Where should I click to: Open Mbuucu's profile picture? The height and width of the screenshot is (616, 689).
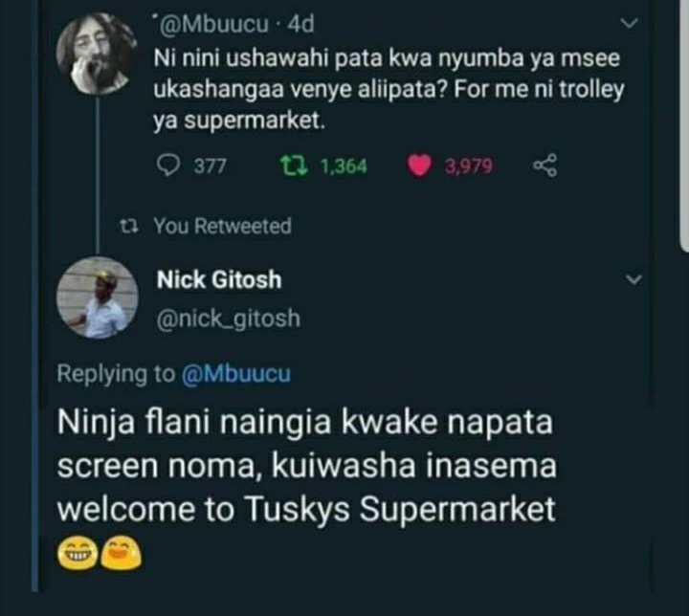[x=97, y=53]
